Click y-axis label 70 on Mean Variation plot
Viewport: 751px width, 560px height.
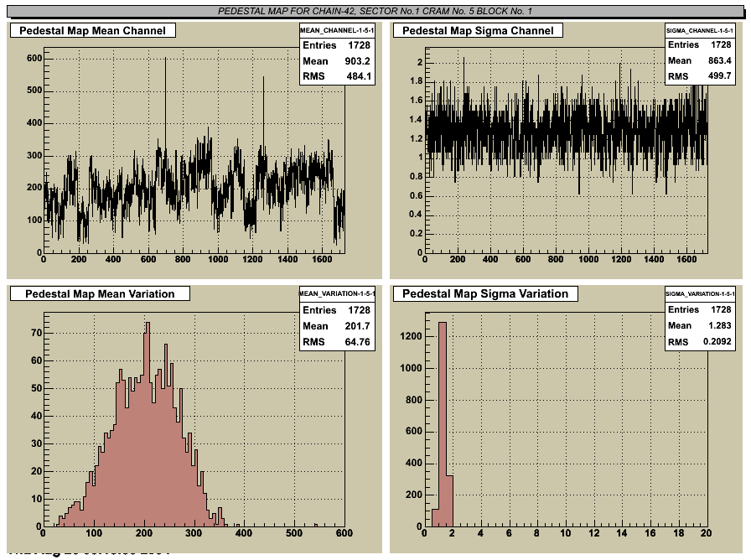pyautogui.click(x=36, y=333)
